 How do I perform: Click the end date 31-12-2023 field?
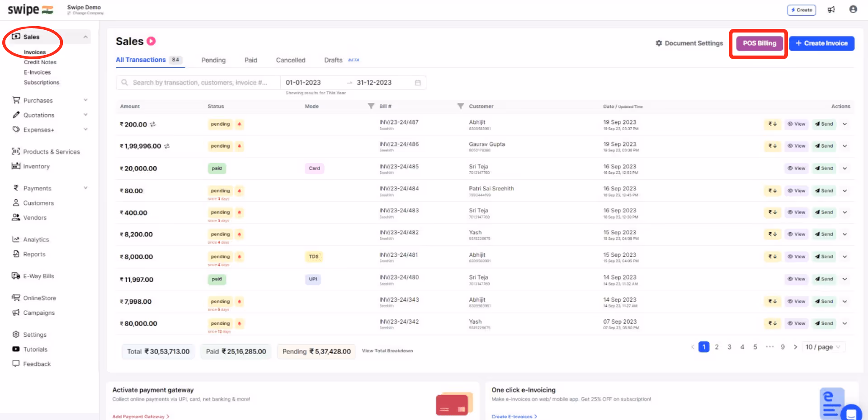pos(374,83)
